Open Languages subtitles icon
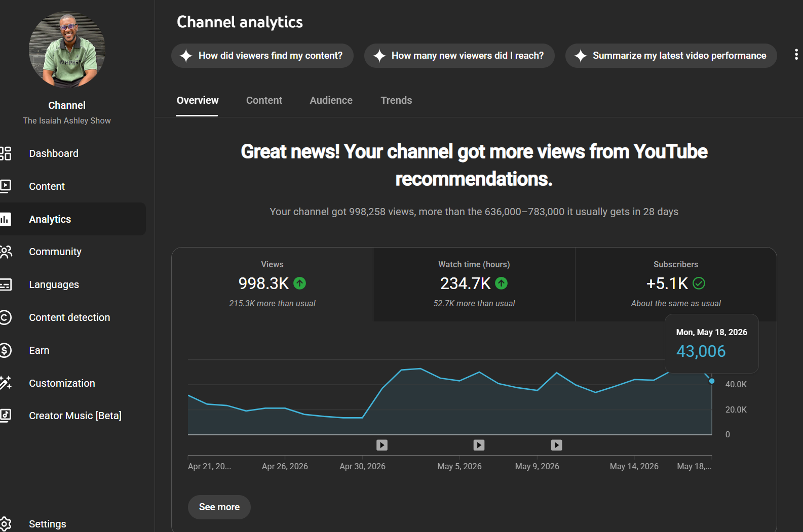The height and width of the screenshot is (532, 803). click(5, 284)
